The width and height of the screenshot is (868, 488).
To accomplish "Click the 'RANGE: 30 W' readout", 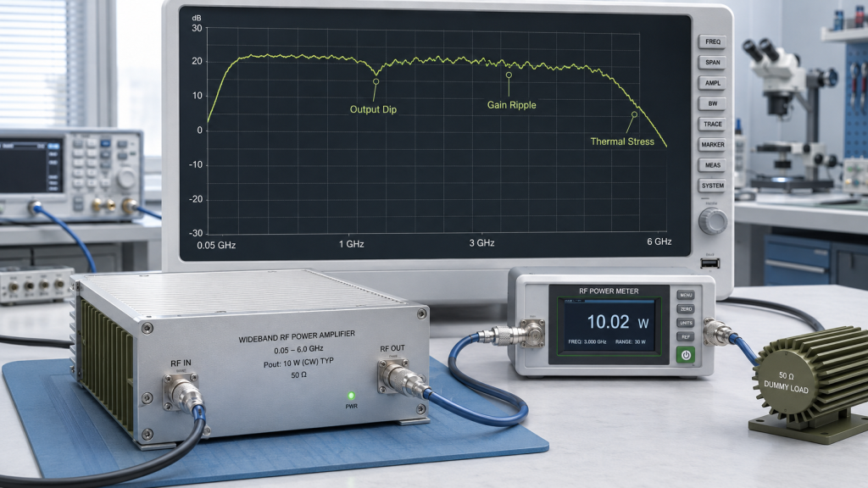I will tap(630, 342).
